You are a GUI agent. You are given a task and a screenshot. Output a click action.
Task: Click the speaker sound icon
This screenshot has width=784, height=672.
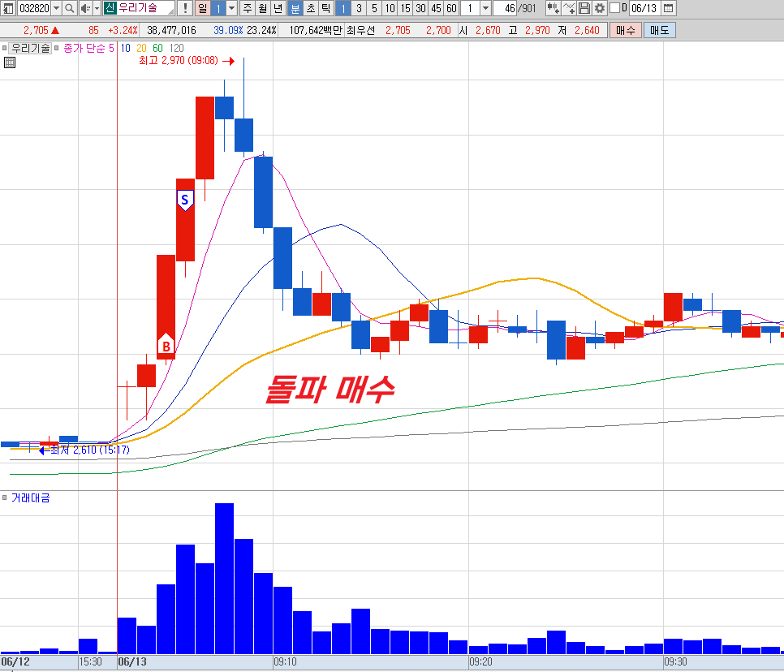(85, 8)
